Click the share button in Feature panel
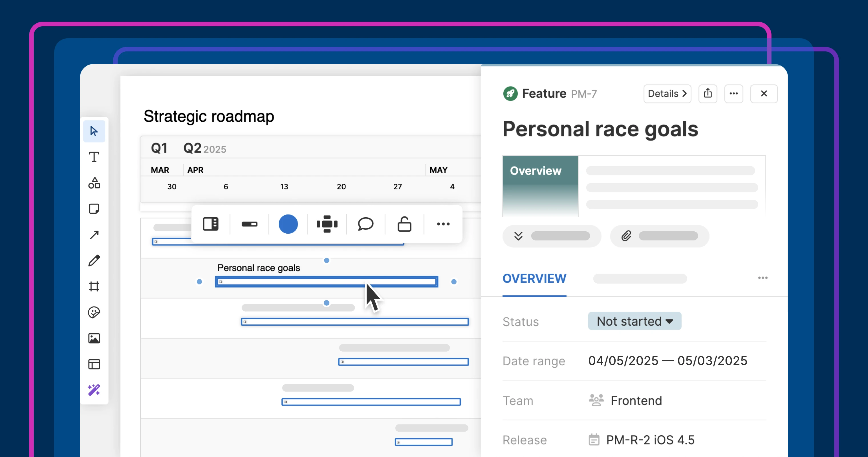The image size is (868, 457). click(708, 94)
